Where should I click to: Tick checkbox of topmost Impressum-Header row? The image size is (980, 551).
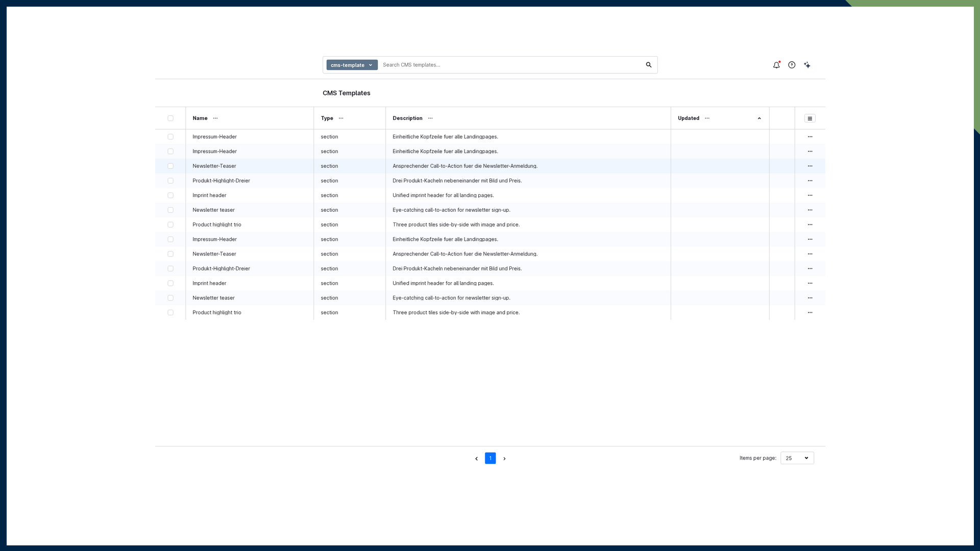170,137
